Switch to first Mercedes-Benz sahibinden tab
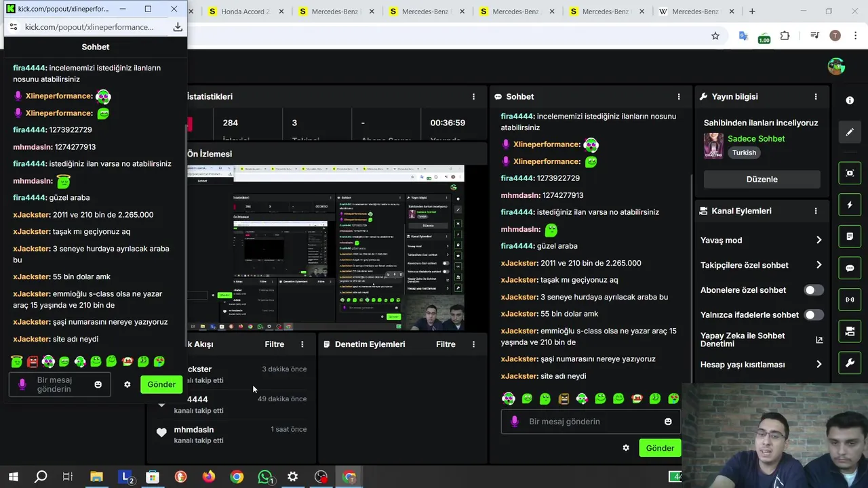The height and width of the screenshot is (488, 868). [x=334, y=12]
